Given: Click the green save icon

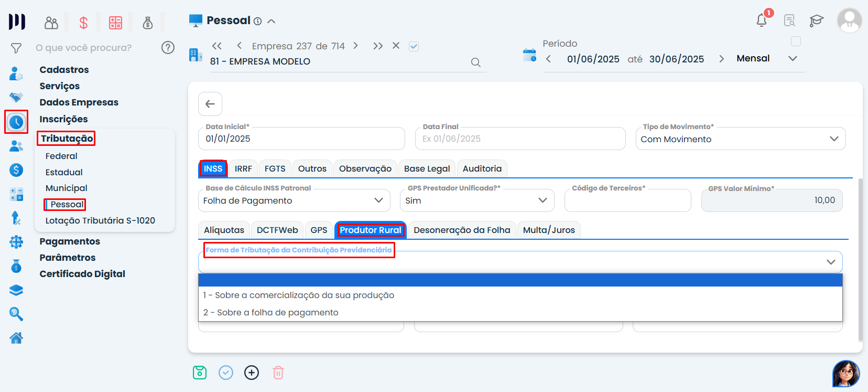Looking at the screenshot, I should (x=200, y=373).
